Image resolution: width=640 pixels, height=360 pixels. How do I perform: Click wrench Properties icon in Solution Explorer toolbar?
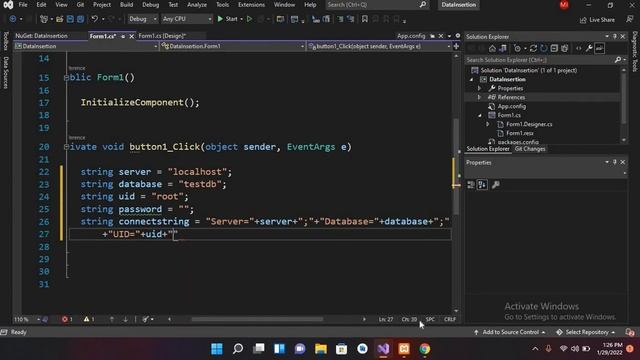click(589, 49)
